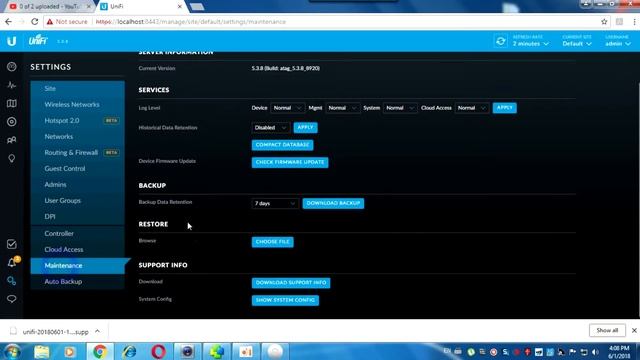Click Show System Config button
This screenshot has width=640, height=360.
point(285,300)
